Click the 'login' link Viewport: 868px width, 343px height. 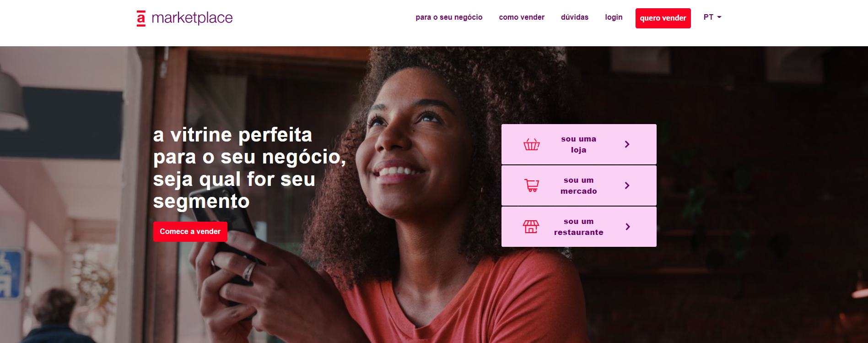[614, 17]
